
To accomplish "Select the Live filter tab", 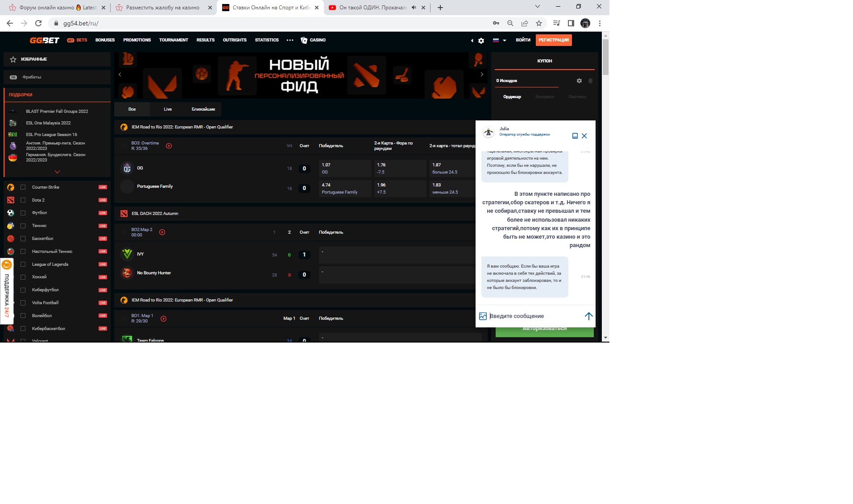I will [x=168, y=109].
